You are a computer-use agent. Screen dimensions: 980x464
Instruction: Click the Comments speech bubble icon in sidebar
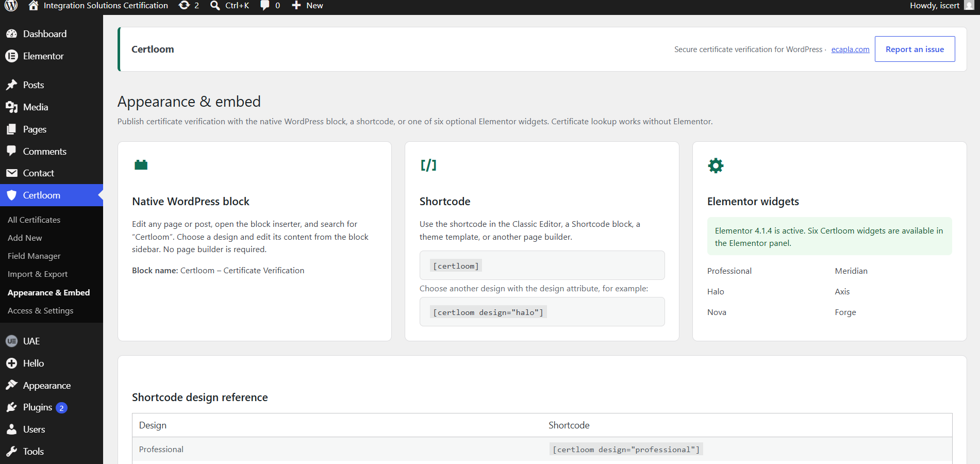coord(12,151)
